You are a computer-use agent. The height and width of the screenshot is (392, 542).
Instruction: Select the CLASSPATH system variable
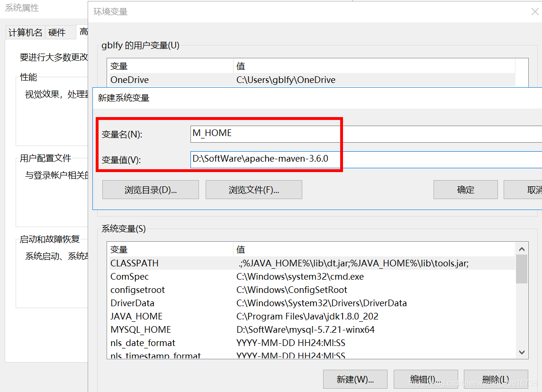[x=313, y=263]
